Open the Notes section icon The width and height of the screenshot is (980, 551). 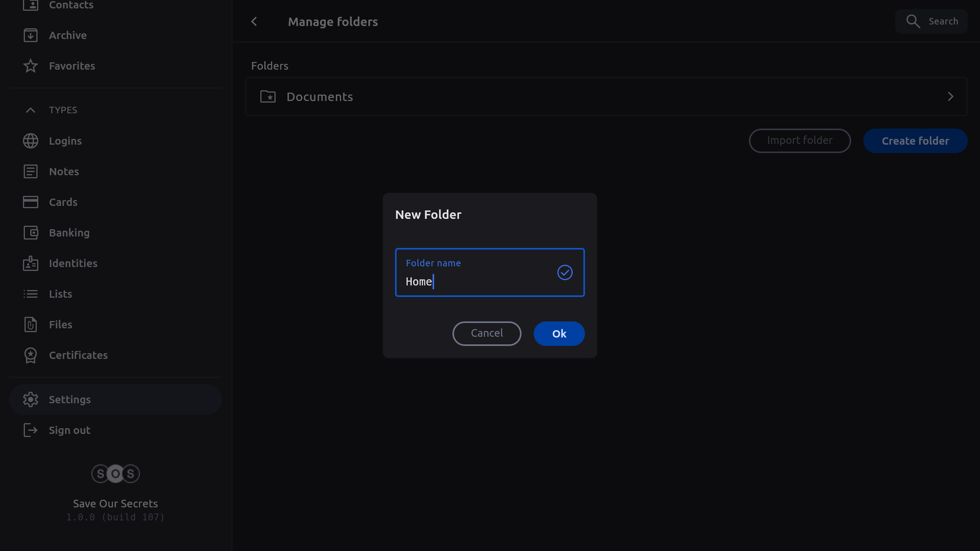[x=30, y=171]
